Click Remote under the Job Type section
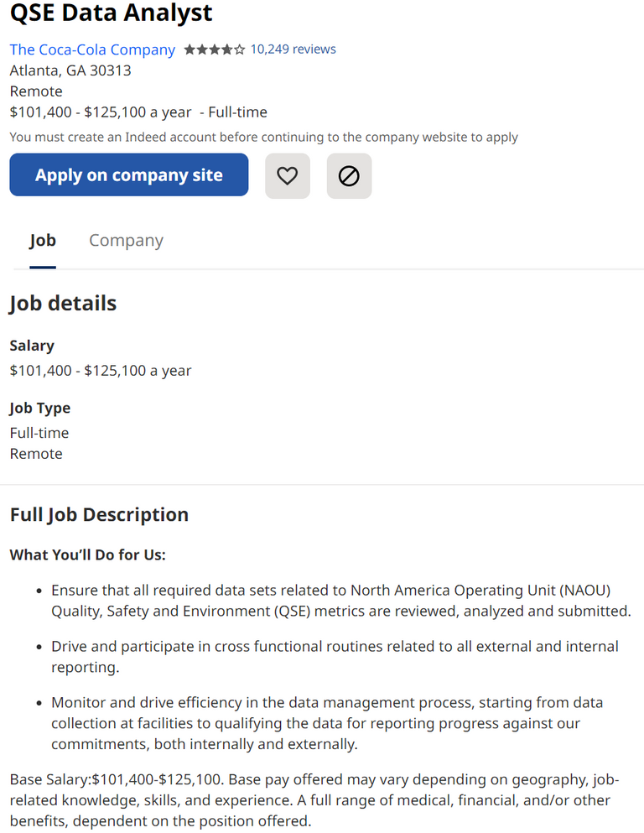Image resolution: width=644 pixels, height=833 pixels. coord(36,453)
